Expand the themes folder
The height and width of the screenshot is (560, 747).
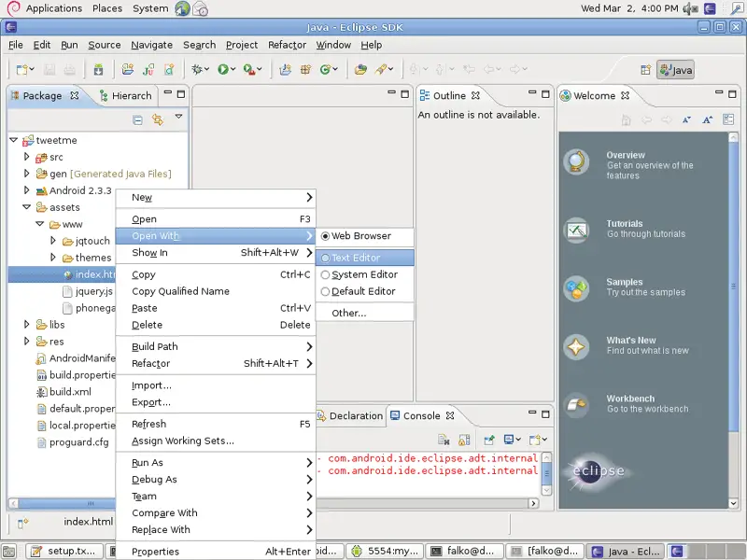pos(53,258)
